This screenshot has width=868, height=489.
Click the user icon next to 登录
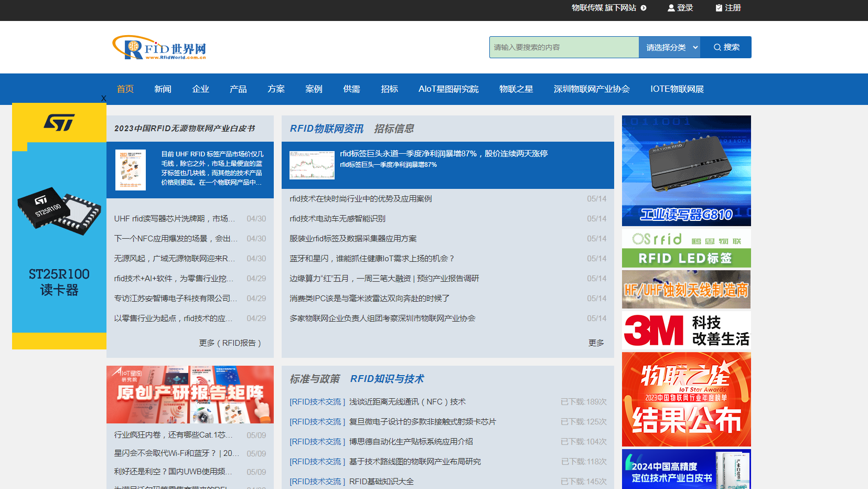click(x=671, y=8)
